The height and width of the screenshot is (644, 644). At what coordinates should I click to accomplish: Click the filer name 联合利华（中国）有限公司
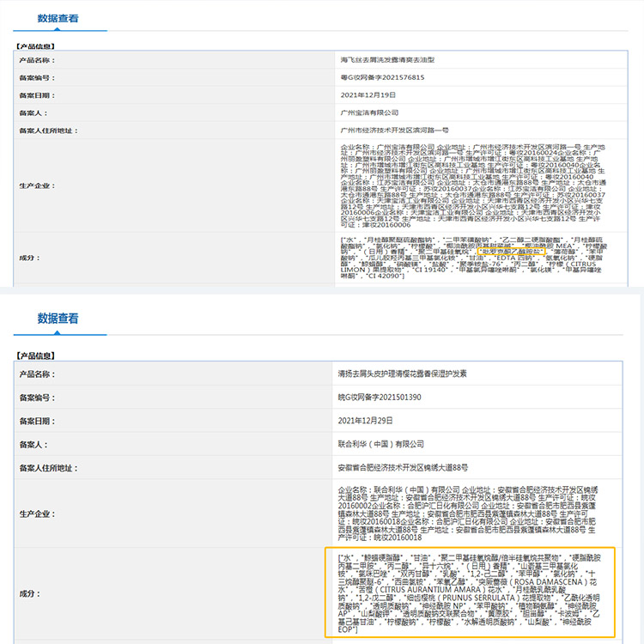point(380,444)
